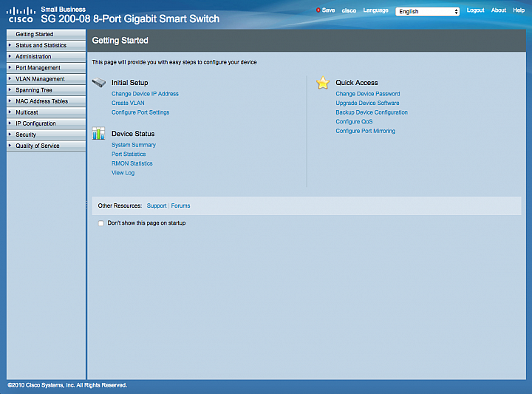The height and width of the screenshot is (394, 532).
Task: Open the System Summary link
Action: pyautogui.click(x=133, y=145)
